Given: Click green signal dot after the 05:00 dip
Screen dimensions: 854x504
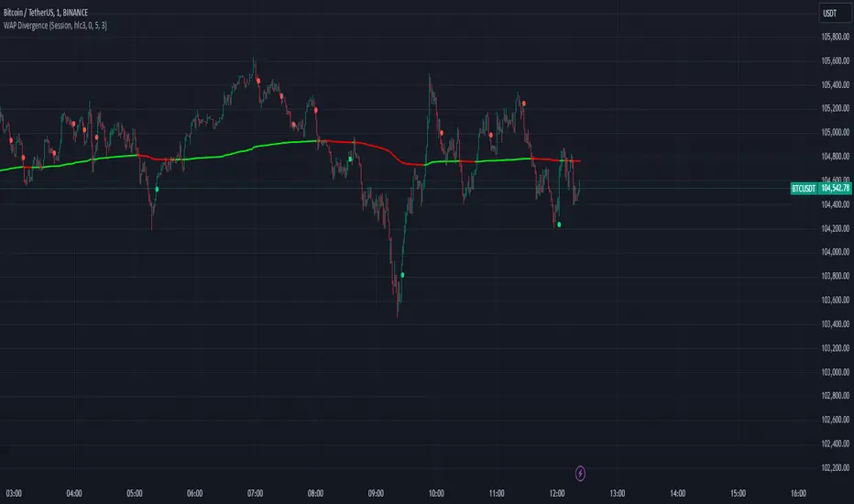Looking at the screenshot, I should coord(157,189).
